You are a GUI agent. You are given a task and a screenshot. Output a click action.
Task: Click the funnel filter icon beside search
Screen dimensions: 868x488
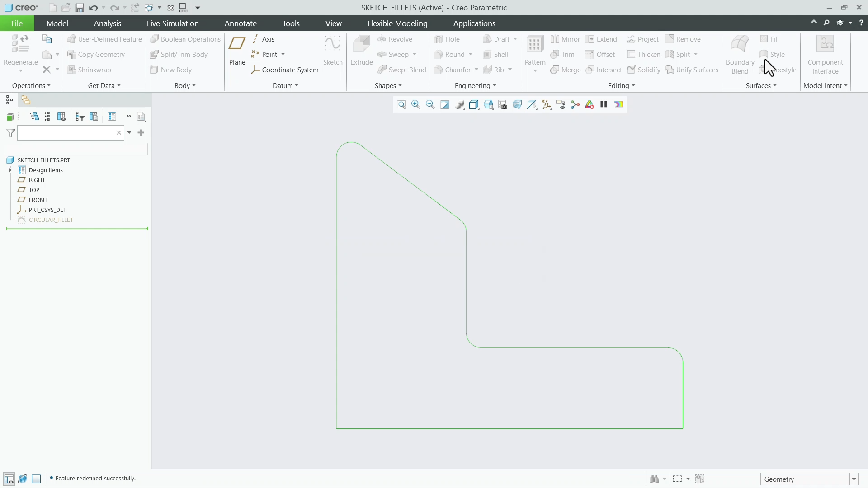point(11,133)
